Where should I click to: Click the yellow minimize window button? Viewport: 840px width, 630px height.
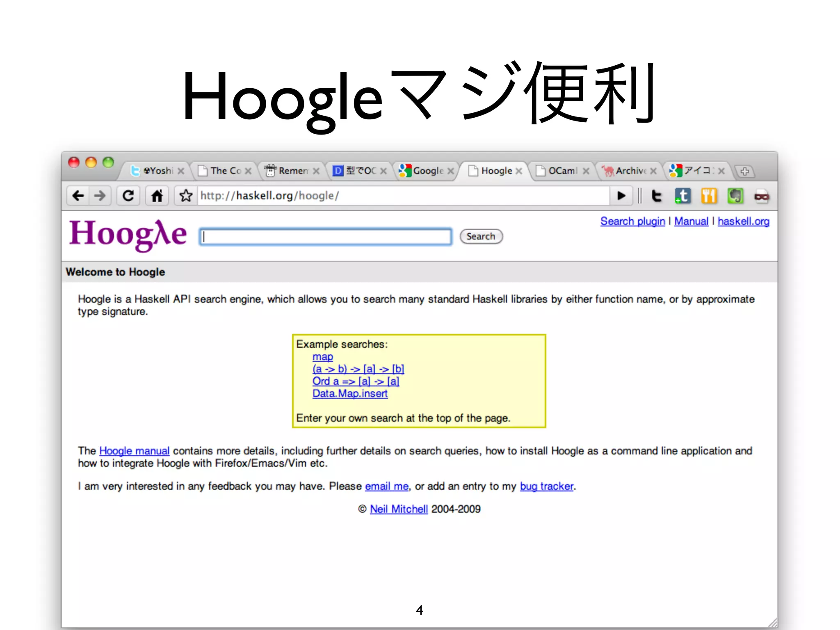coord(91,162)
